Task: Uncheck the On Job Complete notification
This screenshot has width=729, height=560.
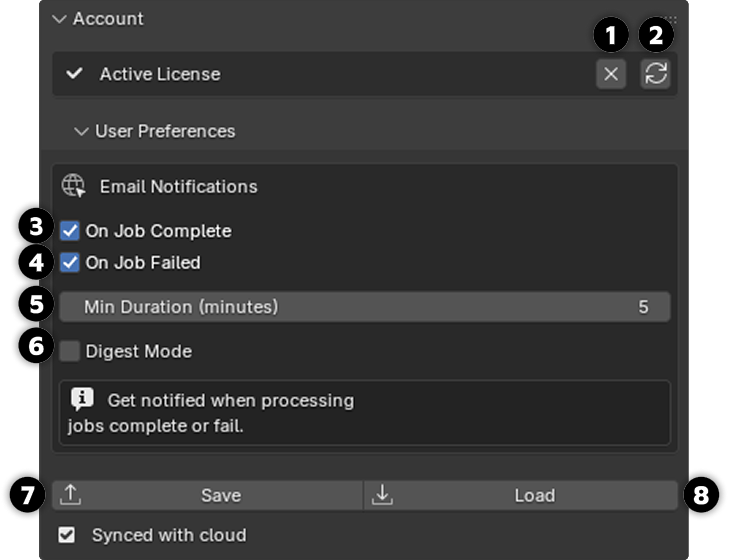Action: [x=70, y=231]
